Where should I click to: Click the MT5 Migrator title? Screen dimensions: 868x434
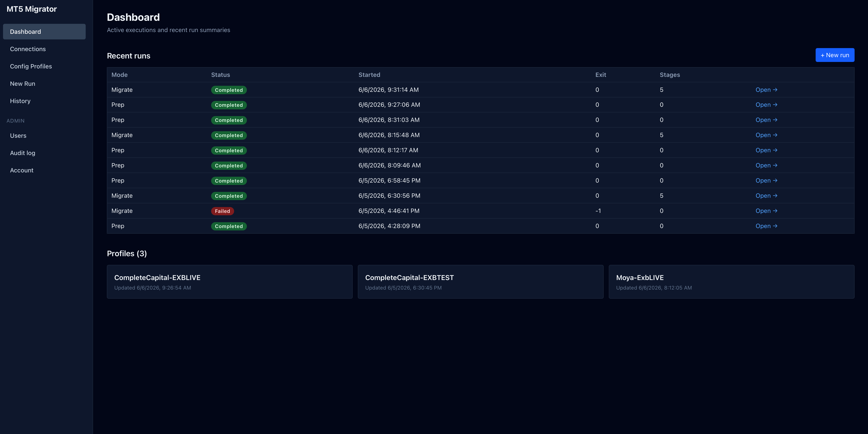coord(32,9)
